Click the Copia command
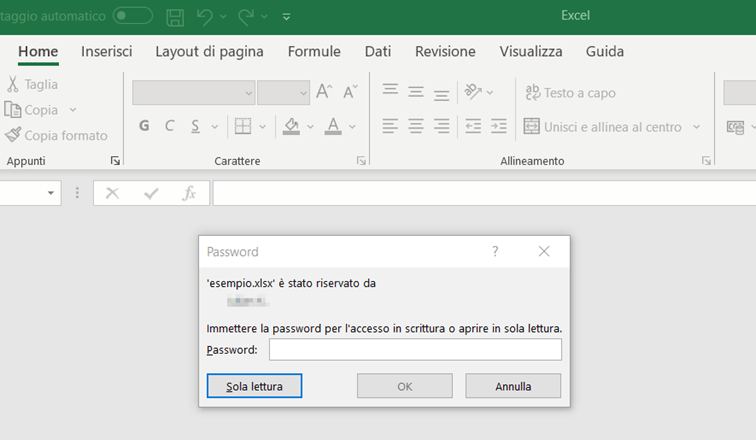Viewport: 756px width, 440px height. click(x=32, y=110)
